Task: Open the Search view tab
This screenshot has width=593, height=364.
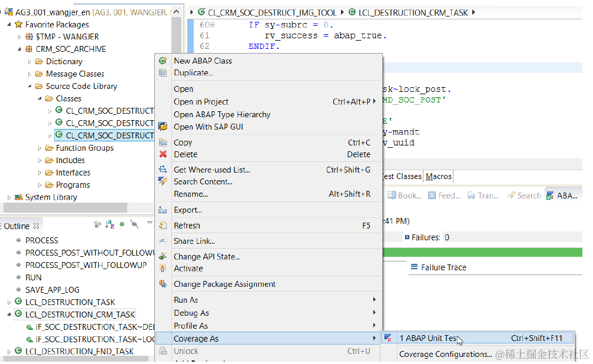Action: (525, 196)
